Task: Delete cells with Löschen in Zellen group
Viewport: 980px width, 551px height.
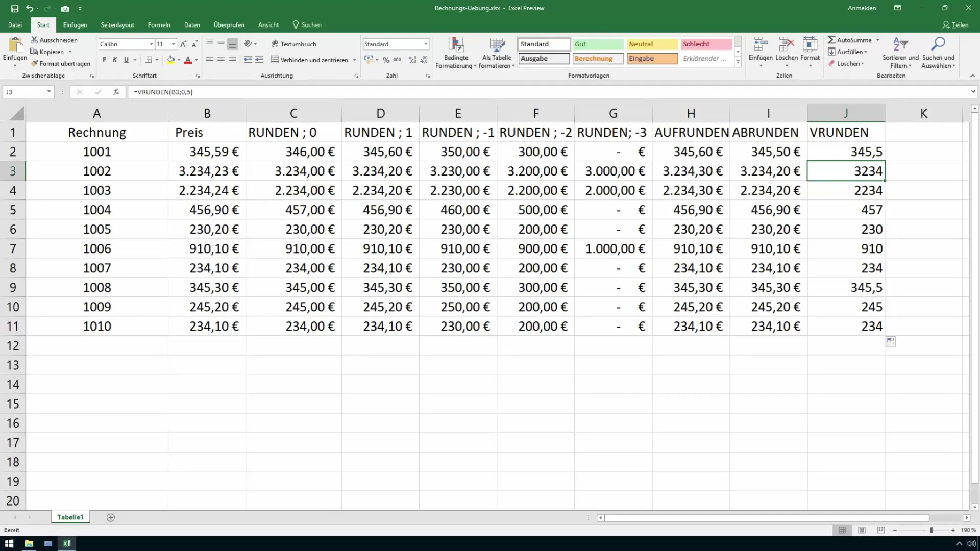Action: 787,53
